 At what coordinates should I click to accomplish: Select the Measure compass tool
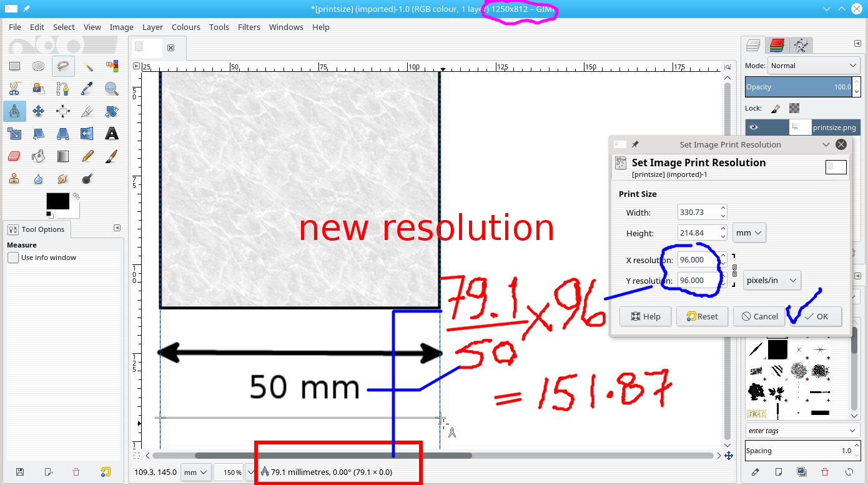14,111
